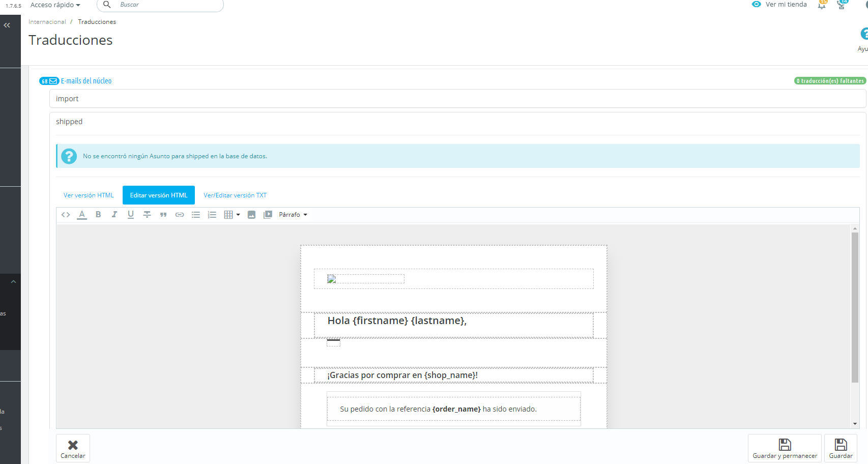The height and width of the screenshot is (464, 868).
Task: Open the notifications bell
Action: tap(822, 5)
